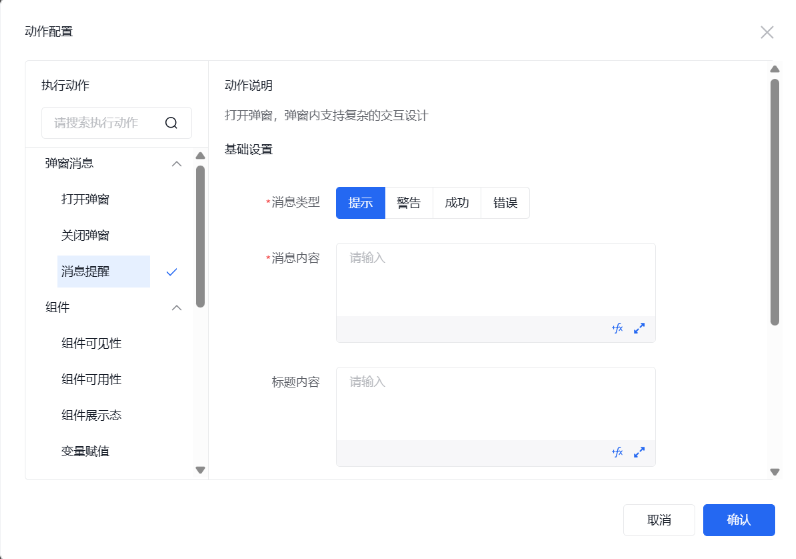Viewport: 796px width, 559px height.
Task: Select 警告 message type
Action: (x=409, y=203)
